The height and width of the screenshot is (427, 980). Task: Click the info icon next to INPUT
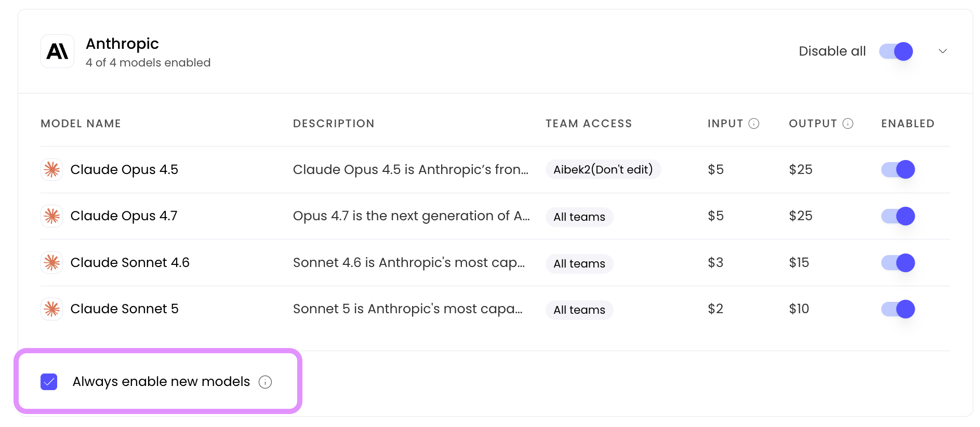(x=754, y=124)
